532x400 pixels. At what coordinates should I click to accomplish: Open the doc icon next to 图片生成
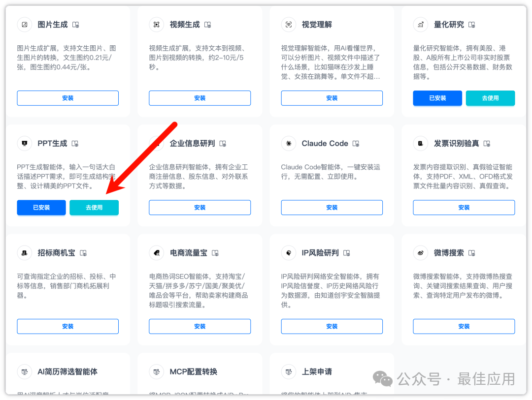pos(76,25)
